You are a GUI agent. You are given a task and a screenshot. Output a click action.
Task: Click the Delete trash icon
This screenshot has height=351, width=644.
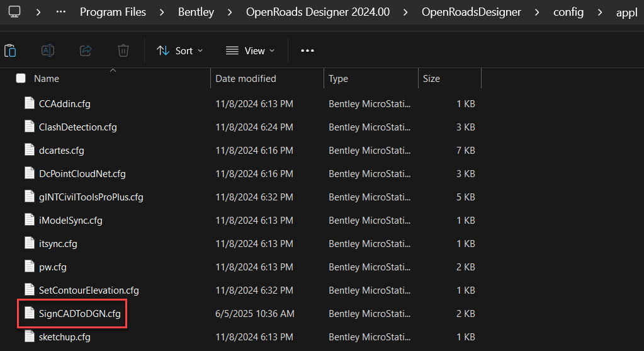click(123, 50)
